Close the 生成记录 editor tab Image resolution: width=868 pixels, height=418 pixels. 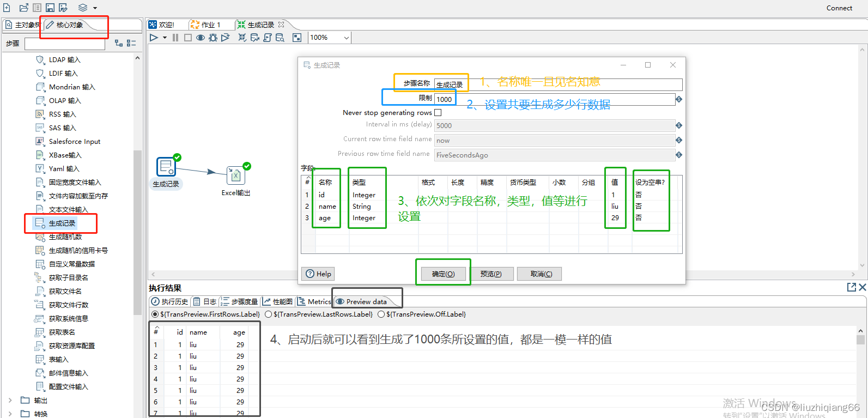281,25
